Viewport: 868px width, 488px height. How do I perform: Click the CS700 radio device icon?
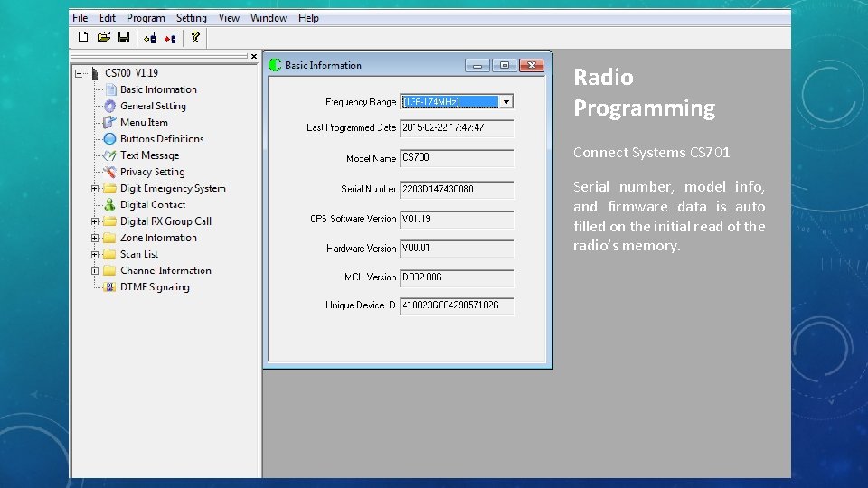click(x=95, y=73)
